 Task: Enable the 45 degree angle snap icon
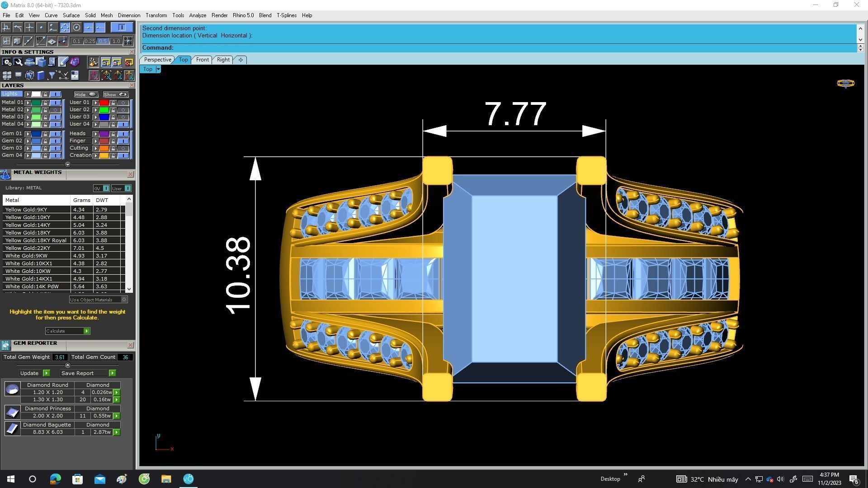coord(41,41)
